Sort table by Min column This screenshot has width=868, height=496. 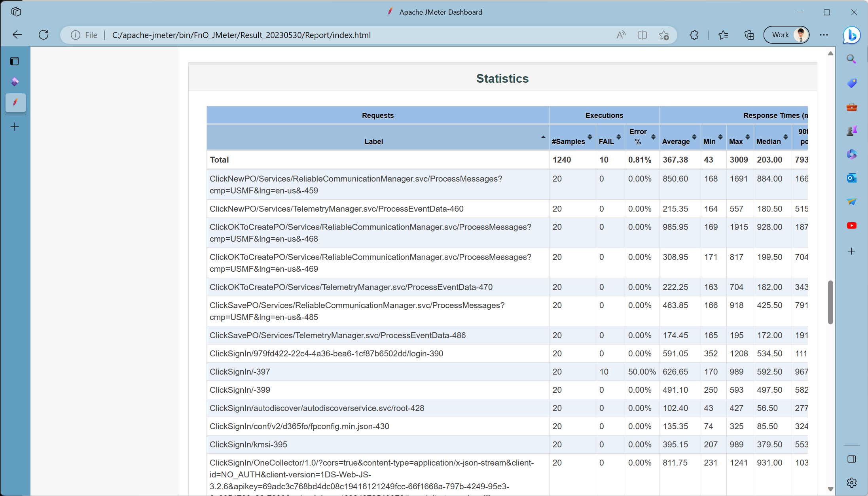tap(713, 137)
